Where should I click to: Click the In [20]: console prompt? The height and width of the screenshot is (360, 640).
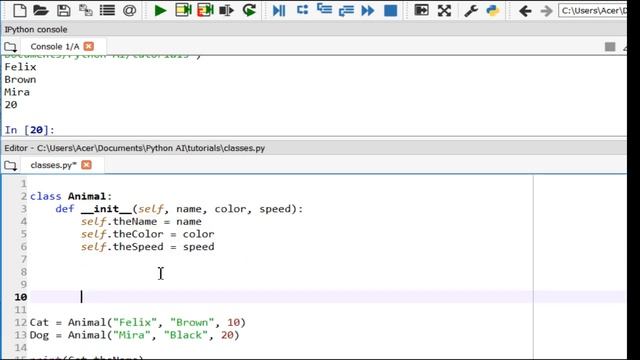click(x=29, y=130)
